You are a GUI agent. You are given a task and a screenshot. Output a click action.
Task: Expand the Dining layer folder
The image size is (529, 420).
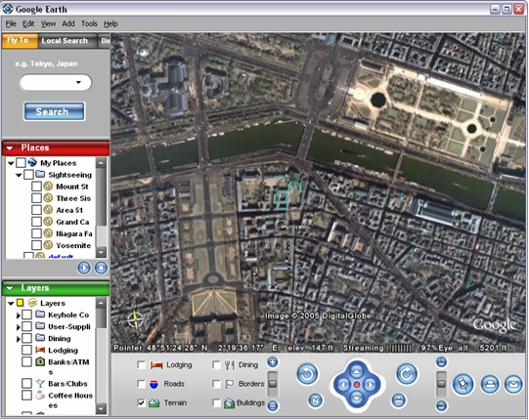[x=19, y=339]
